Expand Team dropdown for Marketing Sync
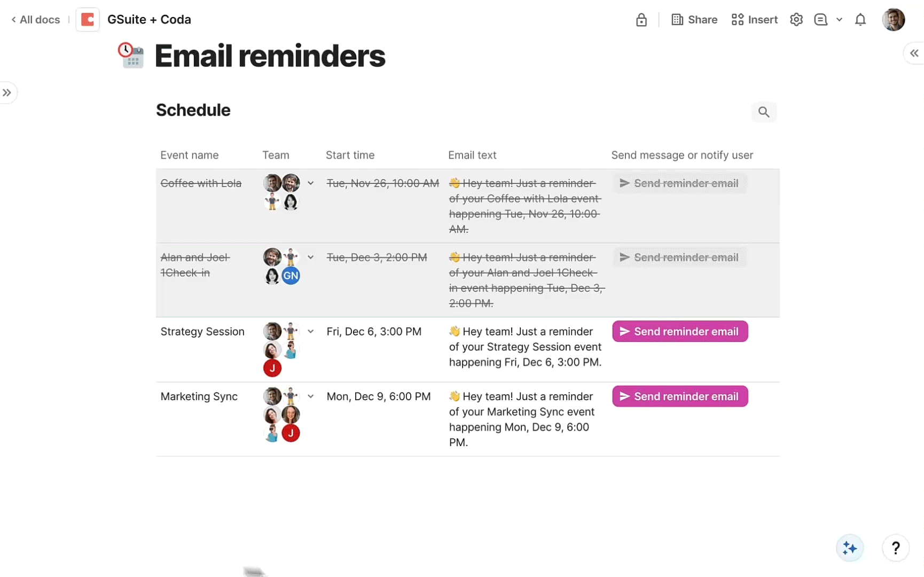The image size is (924, 577). [310, 397]
